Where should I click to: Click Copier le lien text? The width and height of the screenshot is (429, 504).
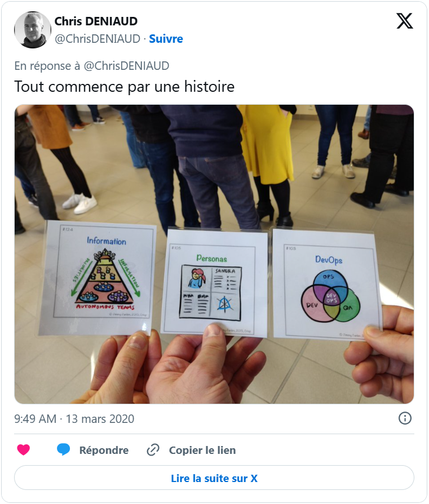pyautogui.click(x=202, y=450)
